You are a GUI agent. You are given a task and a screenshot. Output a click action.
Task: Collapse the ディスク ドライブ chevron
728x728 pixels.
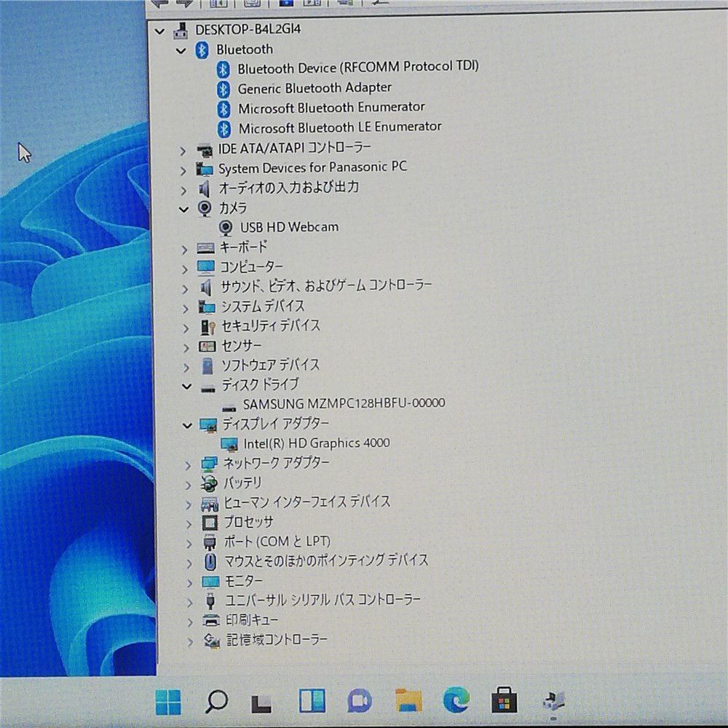coord(186,387)
